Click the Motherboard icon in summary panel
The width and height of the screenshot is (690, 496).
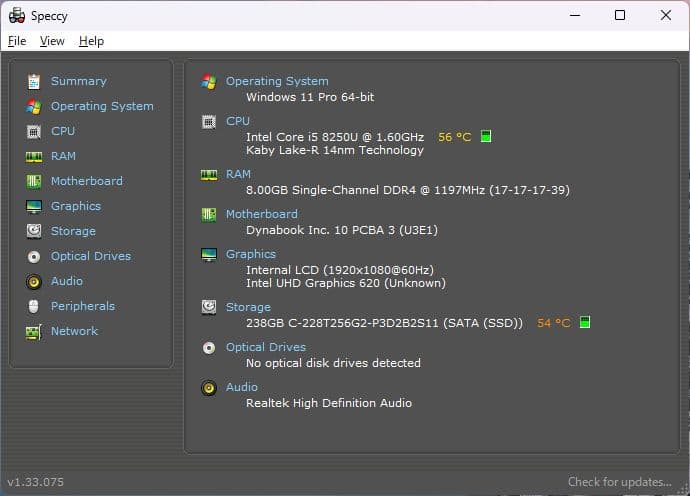pos(209,215)
